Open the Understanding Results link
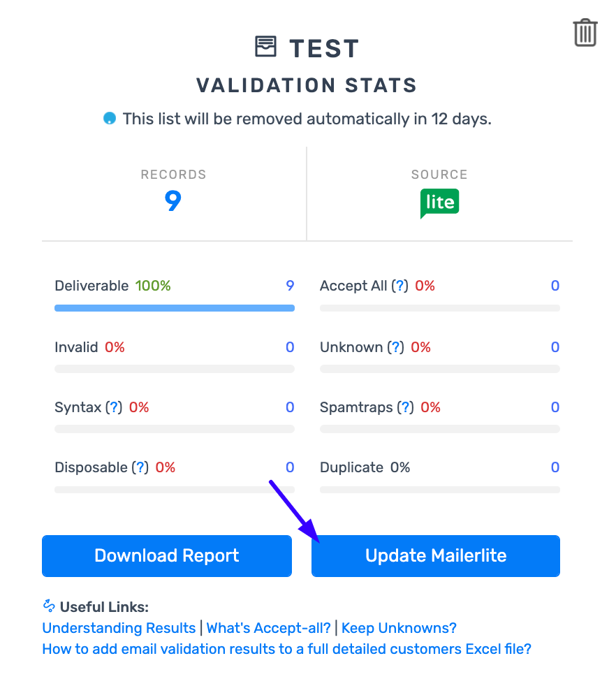 [119, 628]
